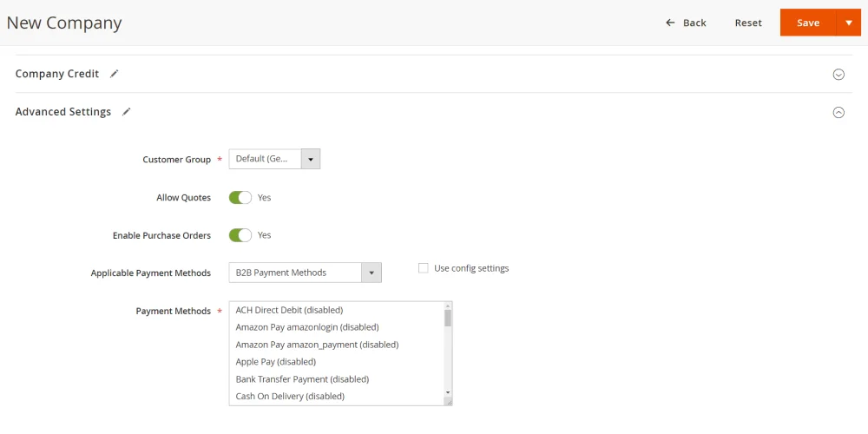Click the Advanced Settings section title
This screenshot has height=434, width=868.
click(63, 112)
